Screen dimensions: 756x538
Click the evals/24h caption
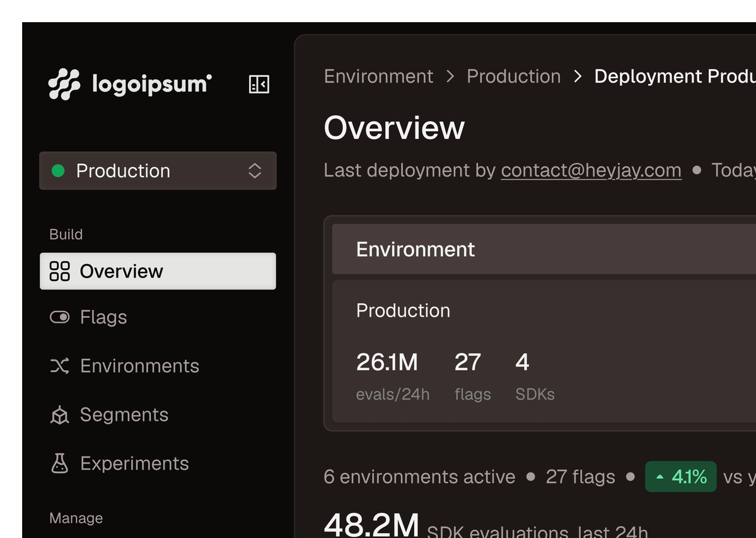pyautogui.click(x=393, y=394)
